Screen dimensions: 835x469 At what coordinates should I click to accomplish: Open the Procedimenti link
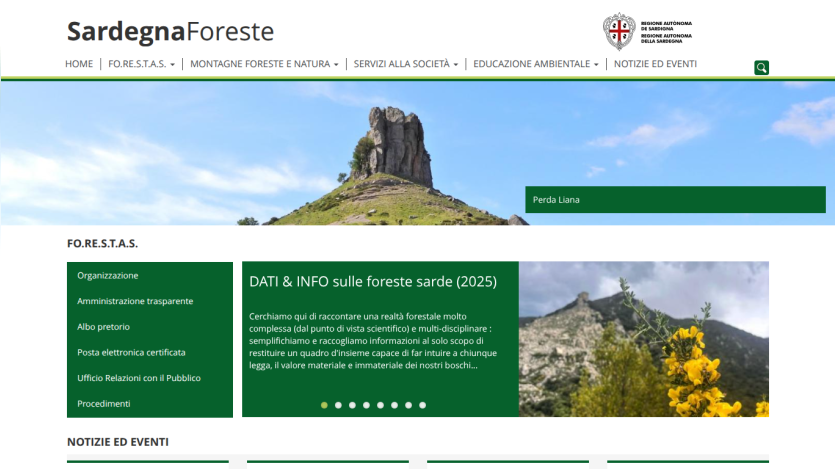pyautogui.click(x=104, y=404)
